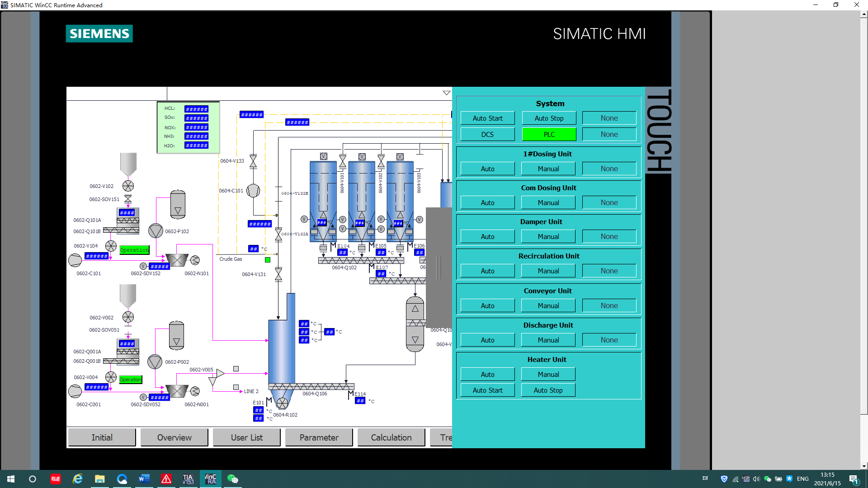The image size is (868, 488).
Task: Click the HCL value field
Action: [x=196, y=109]
